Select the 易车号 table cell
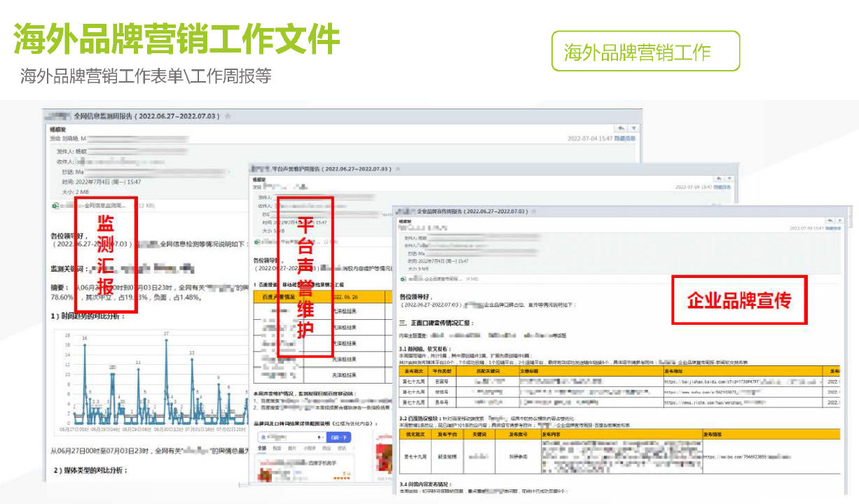 click(x=442, y=403)
